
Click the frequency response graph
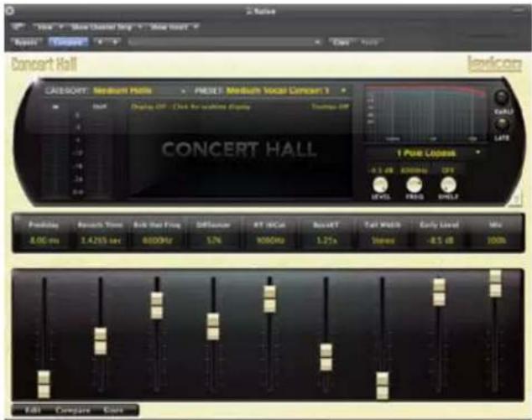point(425,113)
